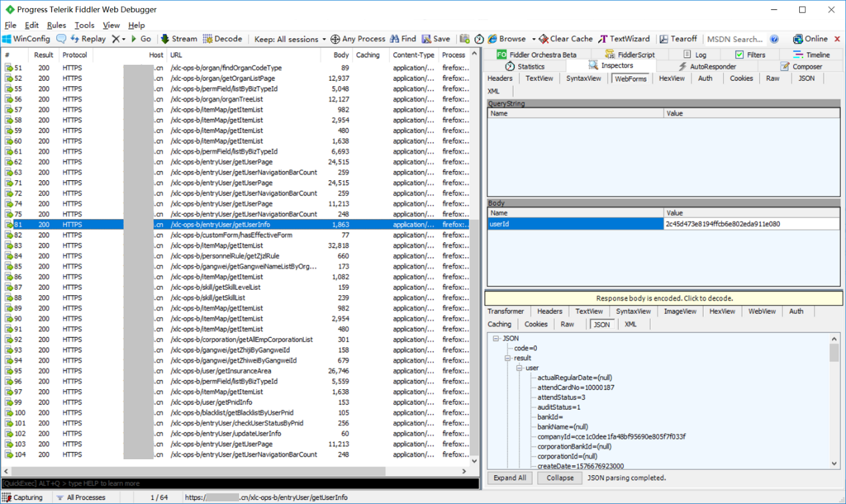Click Clear Cache in the toolbar
846x504 pixels.
tap(566, 39)
